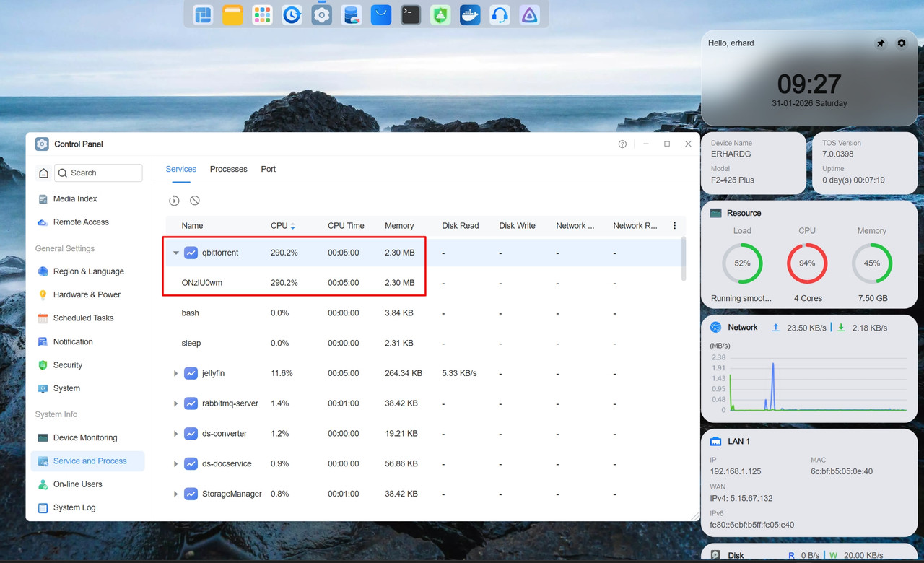924x563 pixels.
Task: Open System Log in the sidebar
Action: tap(87, 507)
